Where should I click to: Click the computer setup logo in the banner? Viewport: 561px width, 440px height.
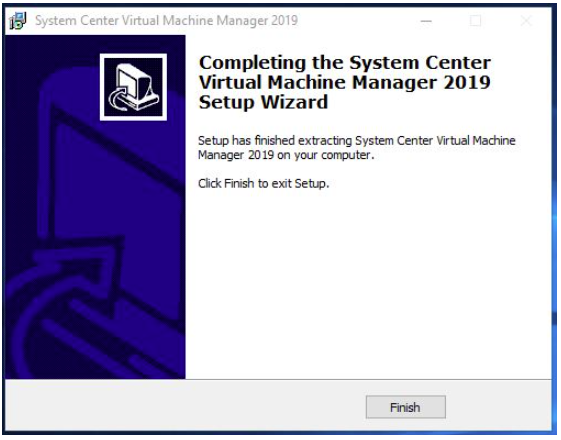pos(133,87)
